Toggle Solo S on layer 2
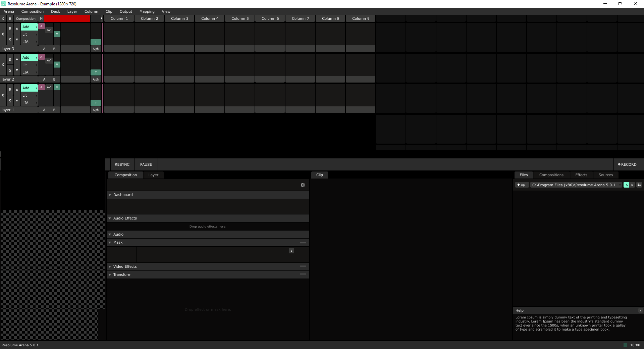The height and width of the screenshot is (349, 644). pos(10,70)
